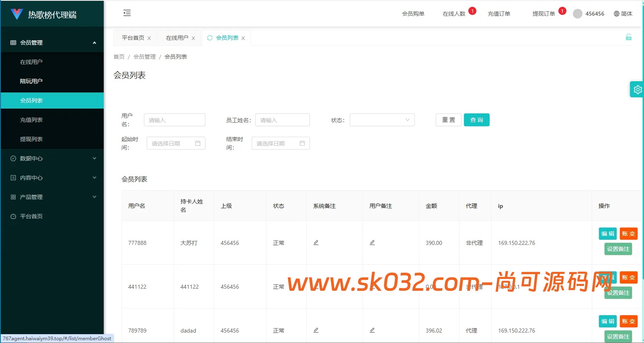This screenshot has width=644, height=343.
Task: Focus the 员工姓名 input field
Action: point(283,120)
